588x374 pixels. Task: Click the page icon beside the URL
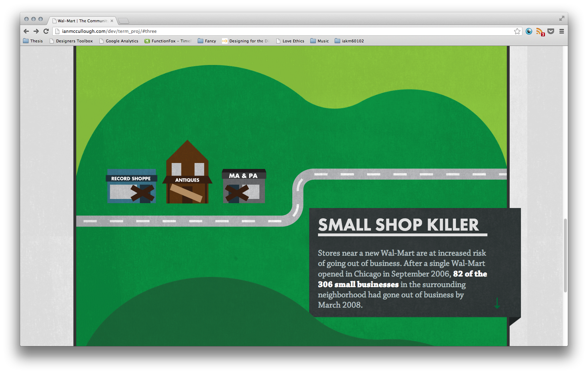(57, 31)
